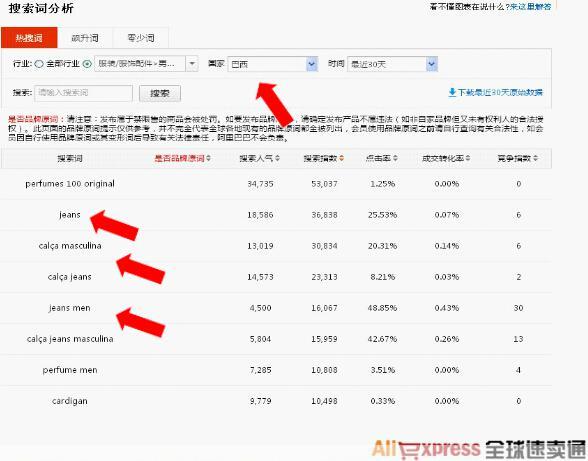This screenshot has width=588, height=461.
Task: Open the country dropdown showing 巴西
Action: tap(273, 64)
